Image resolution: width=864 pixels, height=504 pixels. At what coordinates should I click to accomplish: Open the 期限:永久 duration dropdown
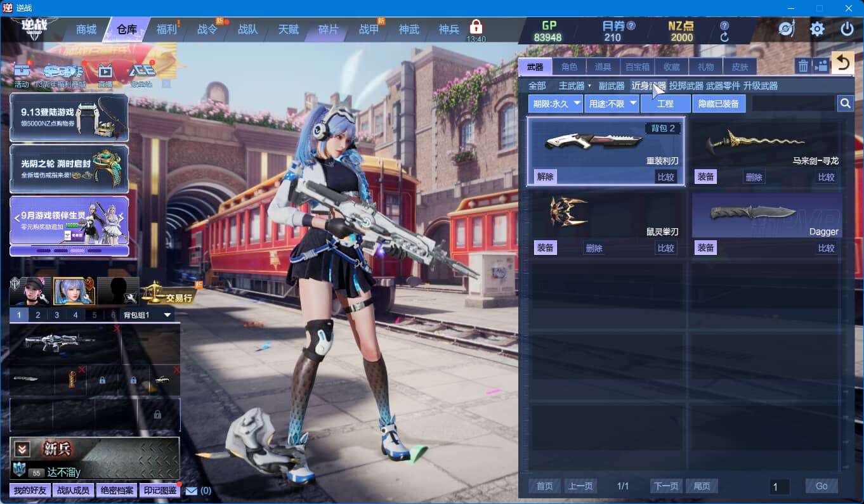[556, 104]
